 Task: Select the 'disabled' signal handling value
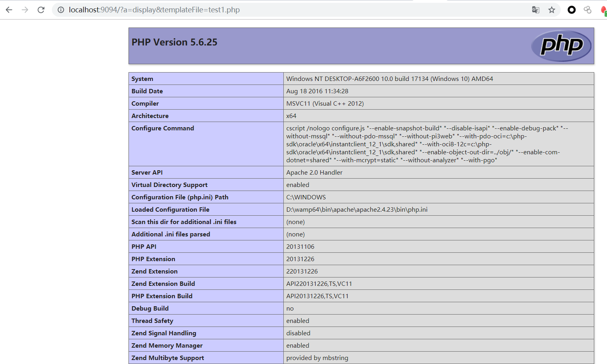click(298, 333)
